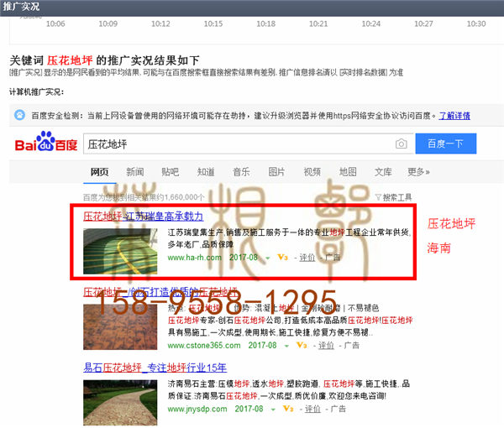Image resolution: width=504 pixels, height=428 pixels.
Task: Click 推广实况 header title
Action: click(x=21, y=7)
